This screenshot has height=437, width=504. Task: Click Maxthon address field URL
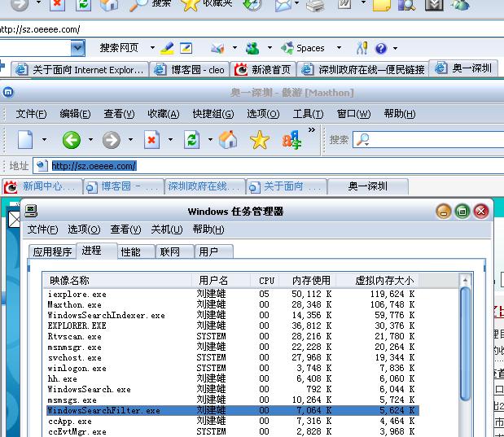(94, 166)
